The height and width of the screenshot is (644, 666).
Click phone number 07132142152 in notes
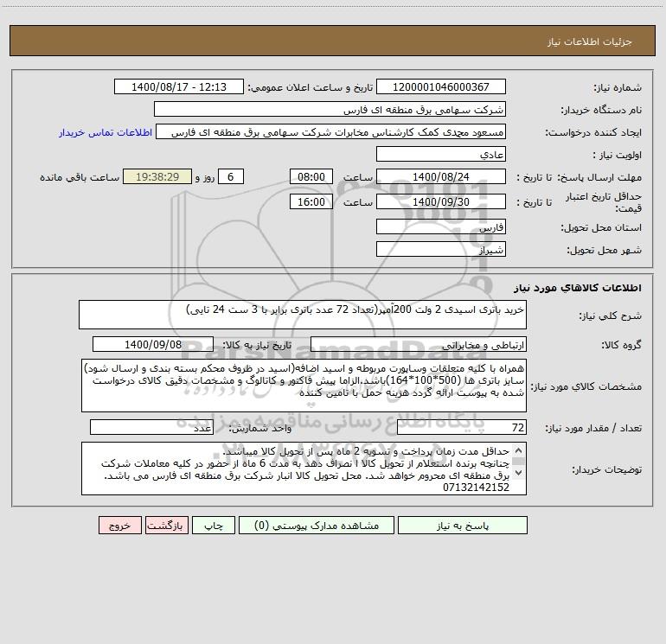tap(476, 488)
